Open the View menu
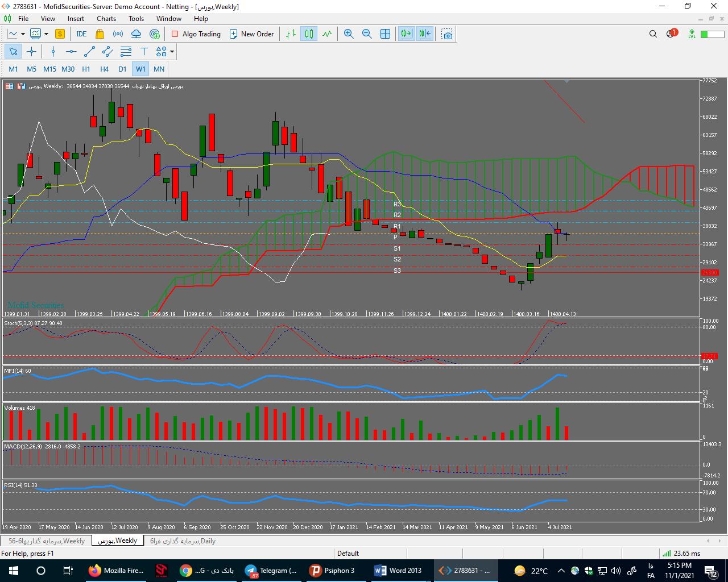 pyautogui.click(x=48, y=19)
